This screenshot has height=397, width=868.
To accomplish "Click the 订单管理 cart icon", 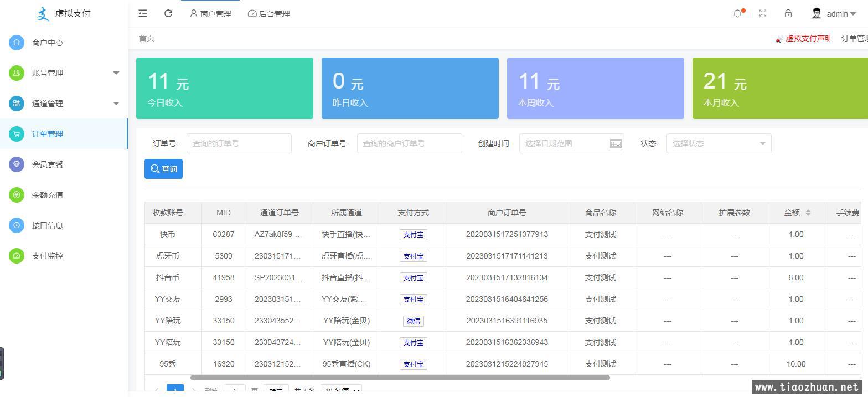I will tap(17, 134).
